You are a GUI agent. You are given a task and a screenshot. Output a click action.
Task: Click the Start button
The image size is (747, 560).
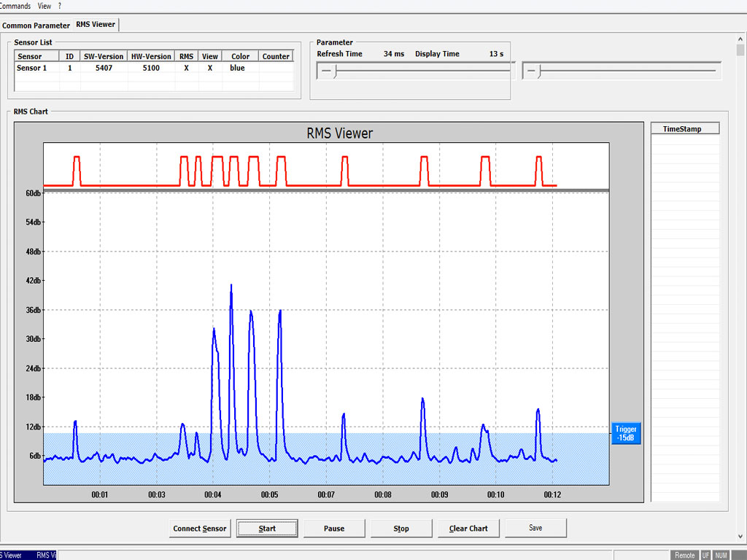point(267,528)
